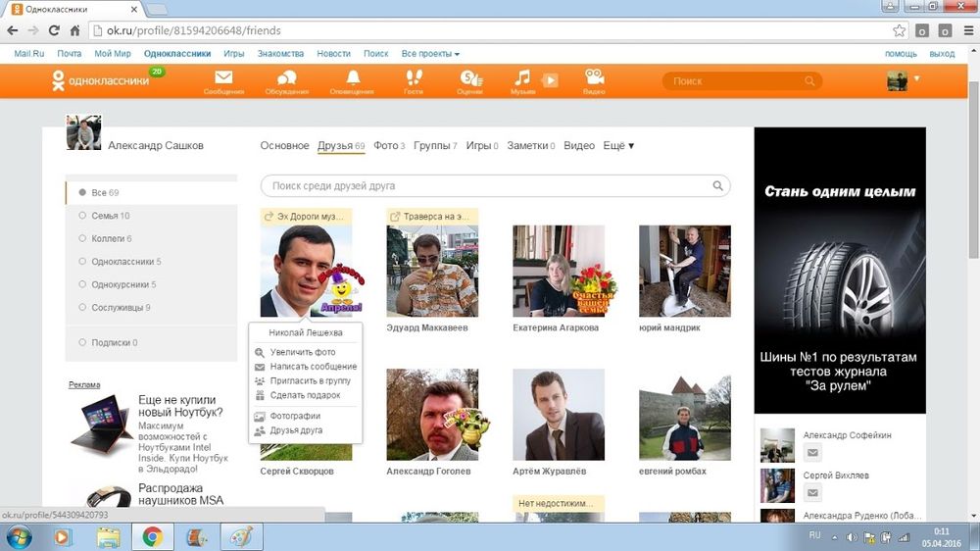Click the выход logout link
Screen dimensions: 980x551
[941, 54]
